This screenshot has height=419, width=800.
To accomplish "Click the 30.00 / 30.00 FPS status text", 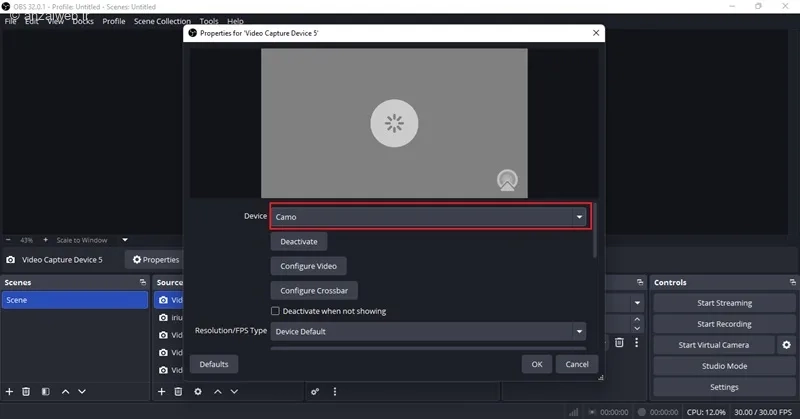I will click(763, 412).
